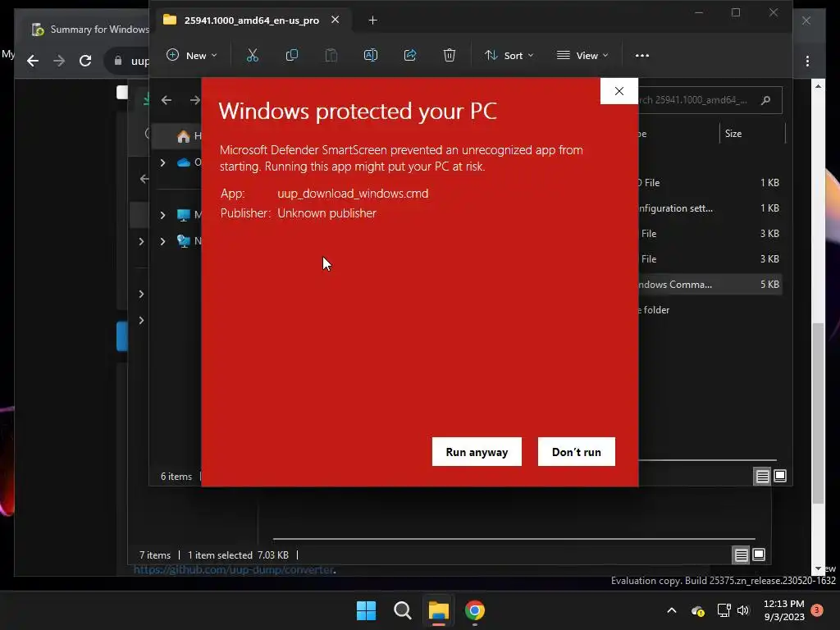The width and height of the screenshot is (840, 630).
Task: Open Chrome three-dot menu
Action: 807,61
